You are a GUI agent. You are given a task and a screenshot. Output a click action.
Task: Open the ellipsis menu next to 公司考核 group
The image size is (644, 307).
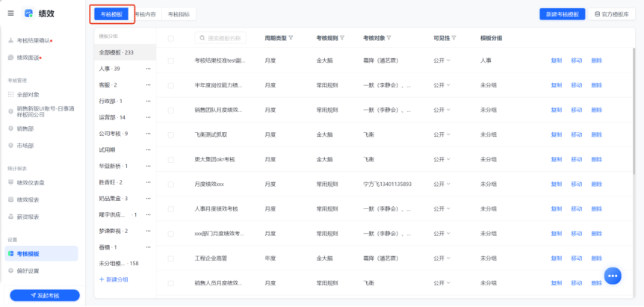pos(148,134)
